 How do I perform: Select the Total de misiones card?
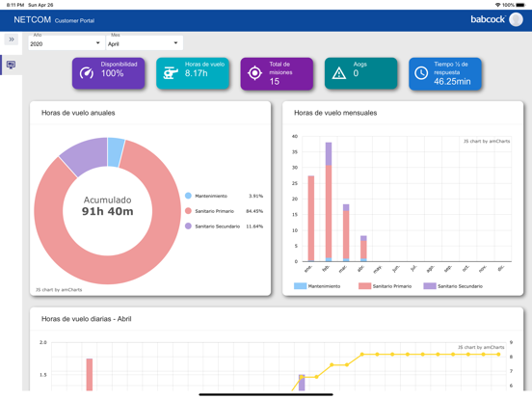pos(277,73)
